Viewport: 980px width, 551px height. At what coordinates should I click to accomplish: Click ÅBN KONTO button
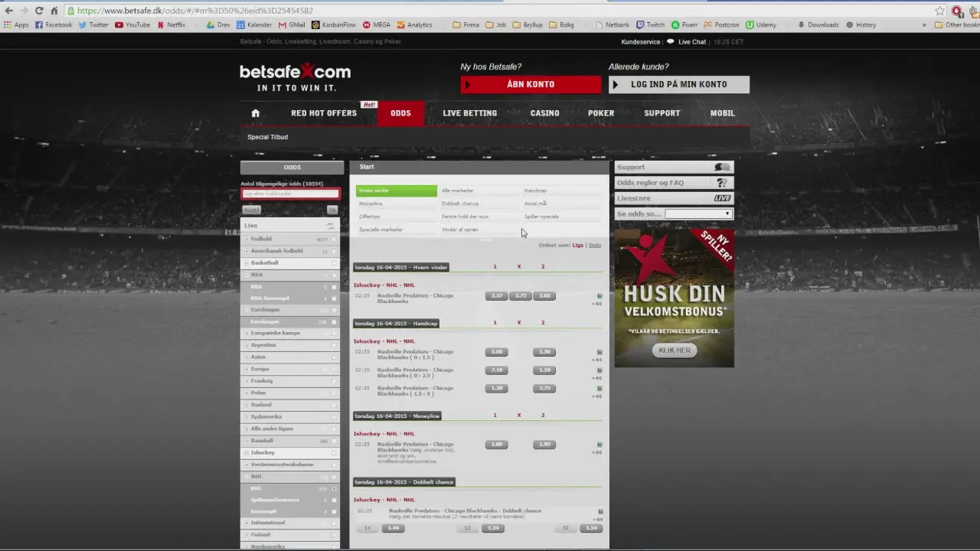point(531,84)
